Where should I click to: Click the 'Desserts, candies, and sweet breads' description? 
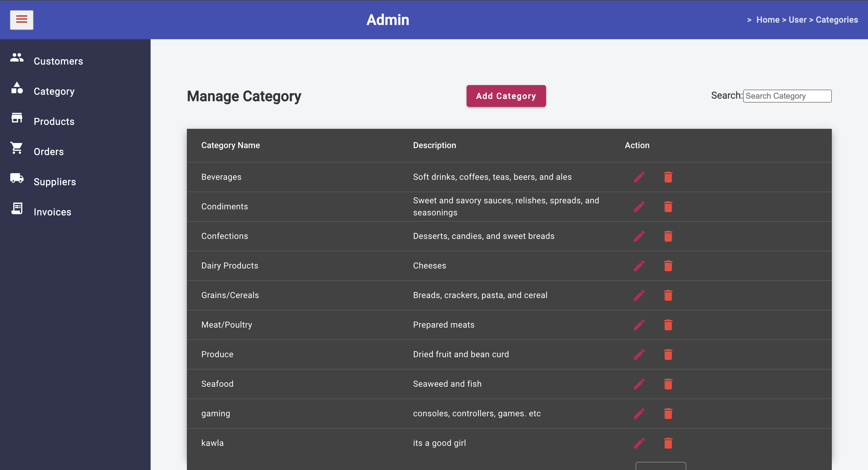[483, 236]
